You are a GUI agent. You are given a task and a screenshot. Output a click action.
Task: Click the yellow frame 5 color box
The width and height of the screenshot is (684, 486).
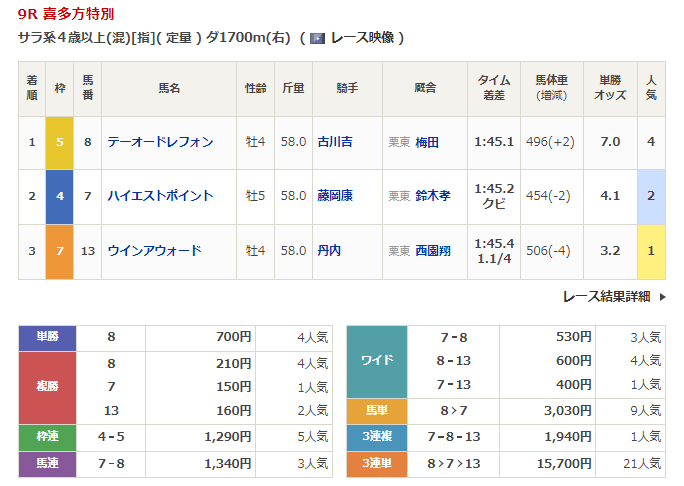point(60,142)
